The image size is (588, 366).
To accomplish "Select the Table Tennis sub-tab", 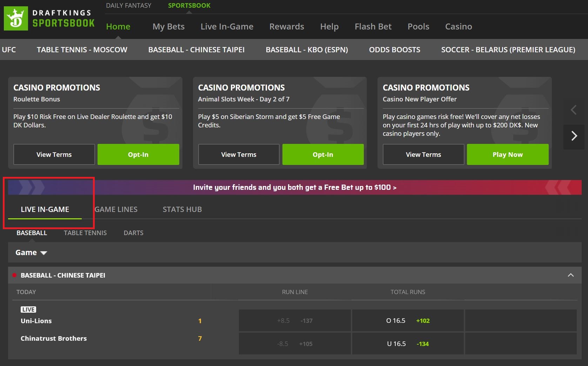I will click(85, 233).
